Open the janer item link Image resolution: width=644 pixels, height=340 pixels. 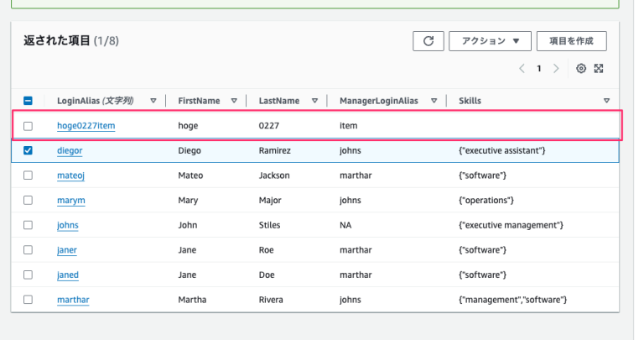coord(66,250)
